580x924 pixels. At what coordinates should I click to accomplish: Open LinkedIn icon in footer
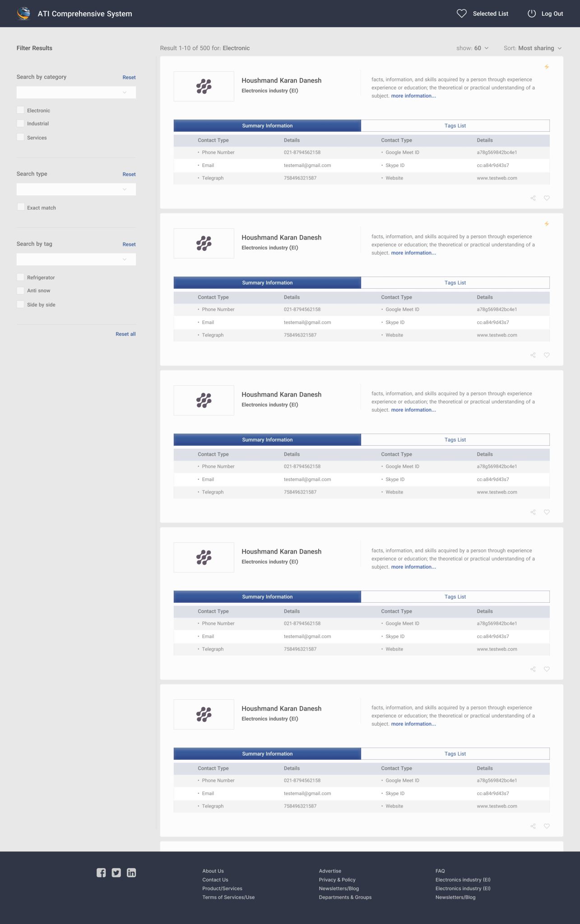pyautogui.click(x=131, y=873)
